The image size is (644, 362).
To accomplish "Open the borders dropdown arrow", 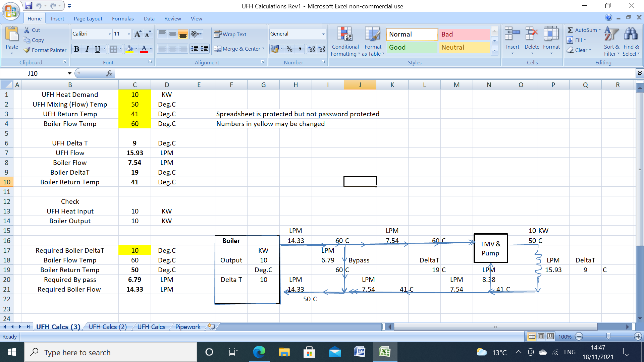I will pos(121,49).
